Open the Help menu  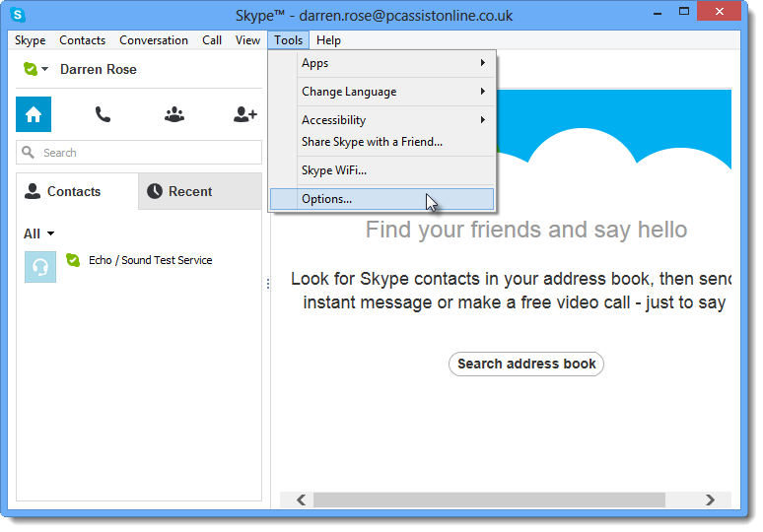(x=328, y=40)
